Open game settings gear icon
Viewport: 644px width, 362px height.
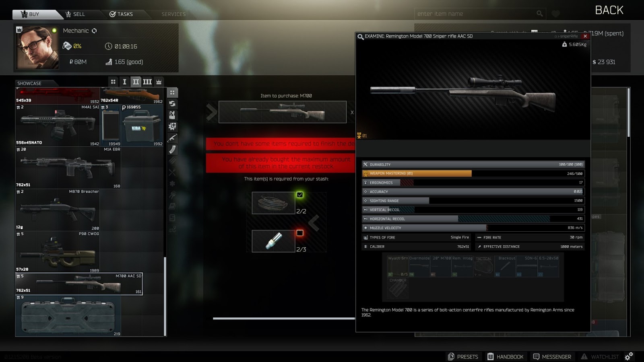click(x=629, y=356)
